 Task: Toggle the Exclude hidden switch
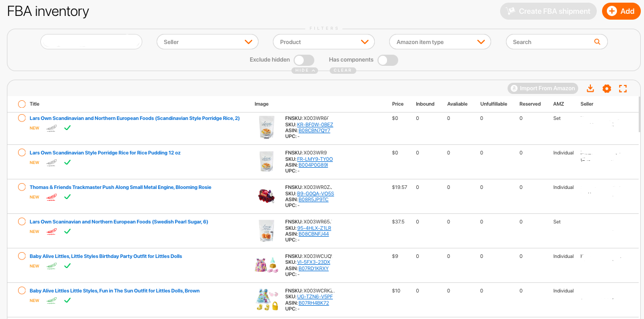[x=304, y=60]
